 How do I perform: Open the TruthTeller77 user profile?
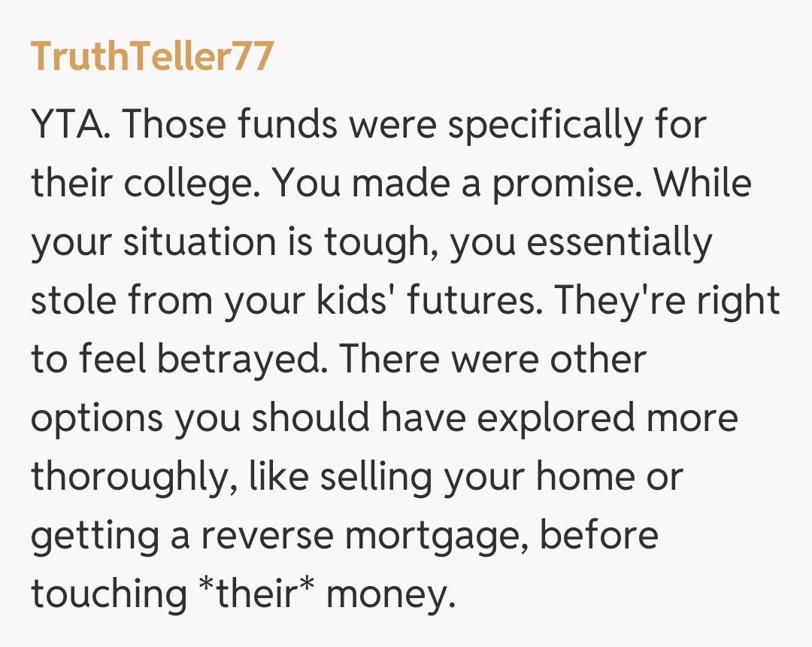point(152,56)
